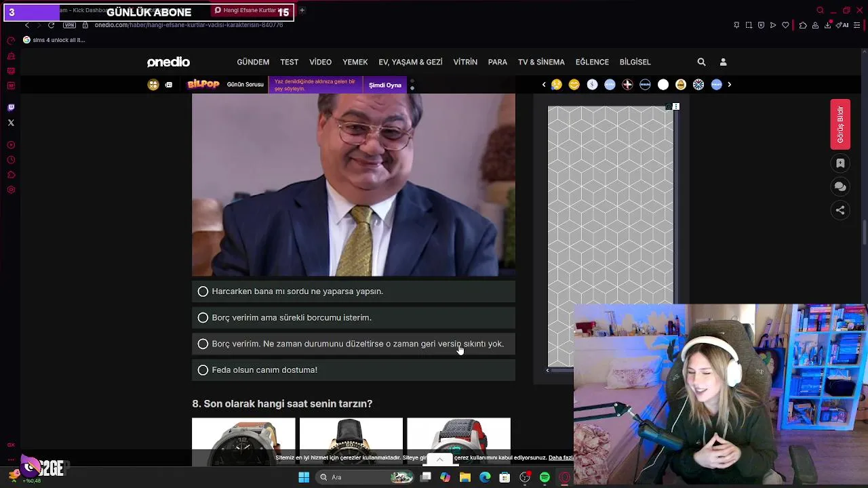Click the red 'Görüş Bildir' feedback button
This screenshot has height=488, width=868.
coord(840,125)
